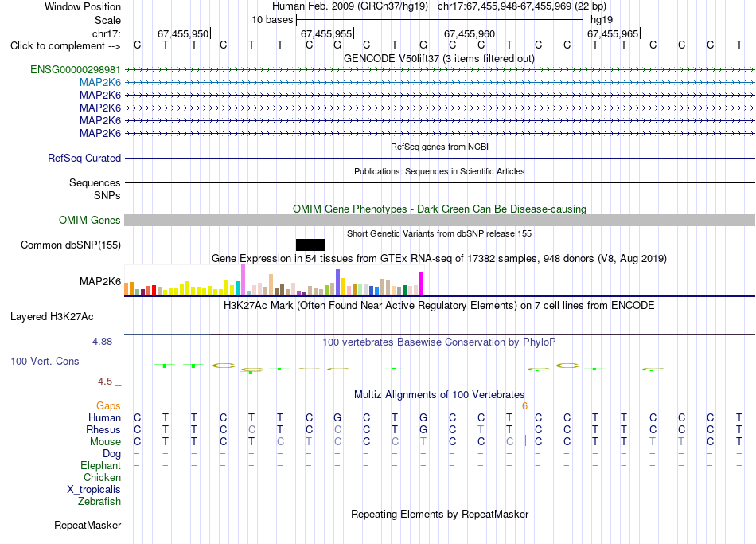Click the 4.88 conservation scale value
Viewport: 756px width, 544px height.
[x=102, y=342]
